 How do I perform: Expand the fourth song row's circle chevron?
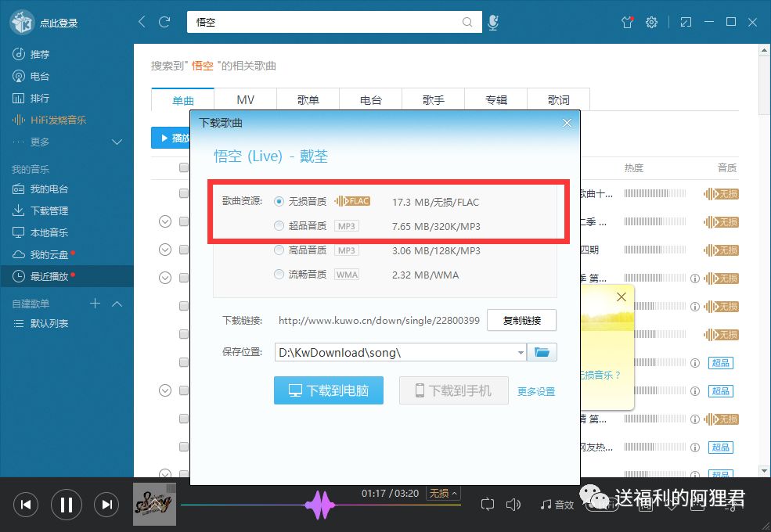(x=165, y=278)
